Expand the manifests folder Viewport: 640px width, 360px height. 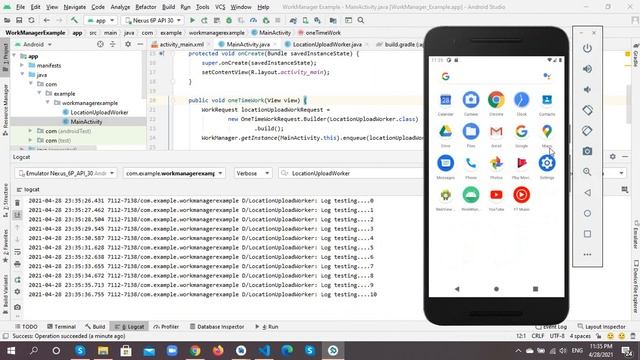[22, 65]
